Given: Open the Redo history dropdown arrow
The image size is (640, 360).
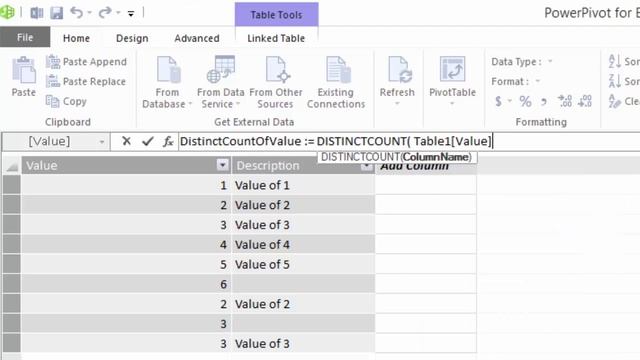Looking at the screenshot, I should 118,13.
